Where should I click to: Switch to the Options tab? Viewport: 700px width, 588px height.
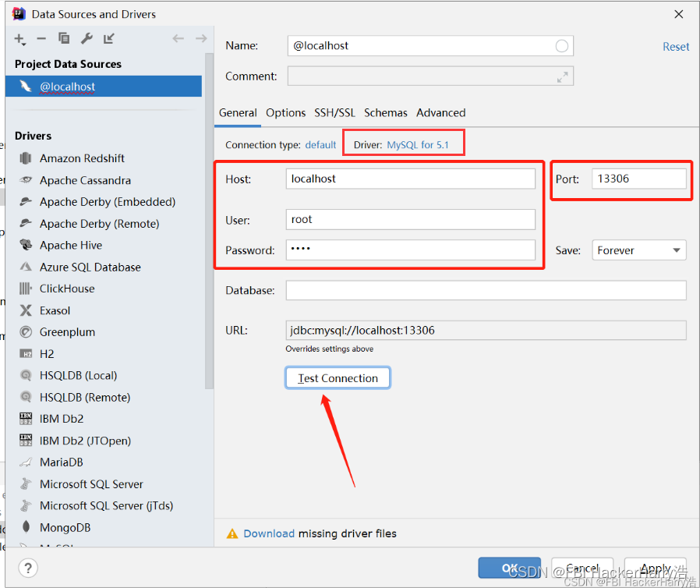(x=286, y=113)
